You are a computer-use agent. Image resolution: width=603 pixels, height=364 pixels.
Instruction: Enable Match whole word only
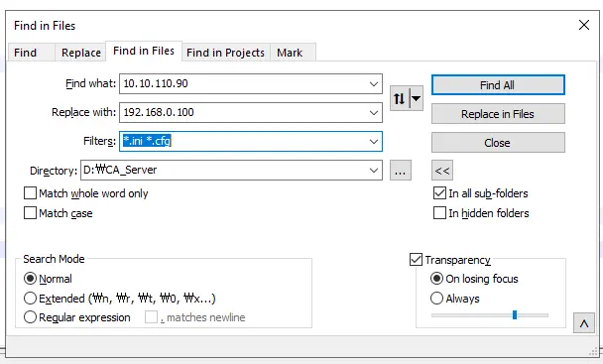click(x=30, y=193)
